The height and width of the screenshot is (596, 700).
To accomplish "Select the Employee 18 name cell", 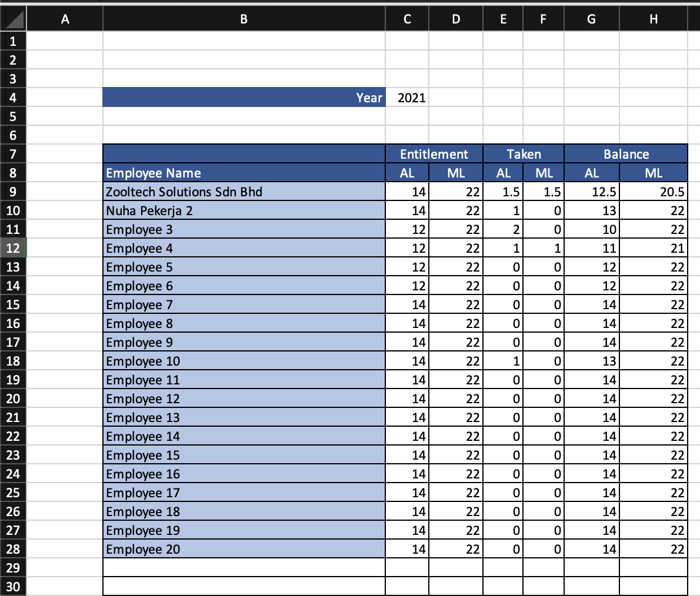I will [x=244, y=511].
